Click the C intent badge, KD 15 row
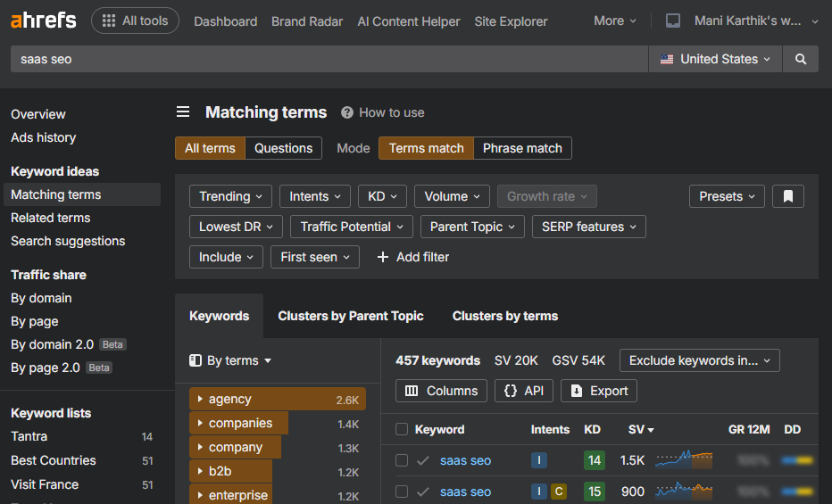832x504 pixels. tap(559, 492)
